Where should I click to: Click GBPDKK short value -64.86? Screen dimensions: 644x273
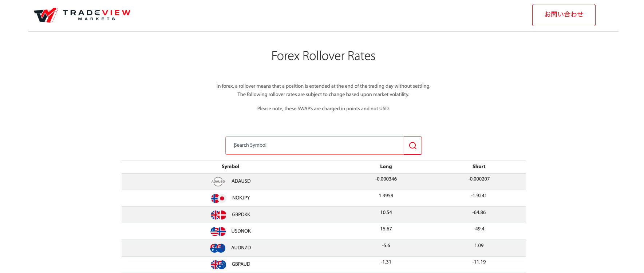[479, 212]
